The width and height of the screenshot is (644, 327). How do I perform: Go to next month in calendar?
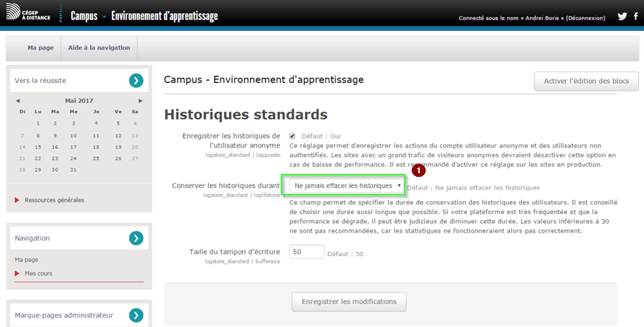point(140,101)
